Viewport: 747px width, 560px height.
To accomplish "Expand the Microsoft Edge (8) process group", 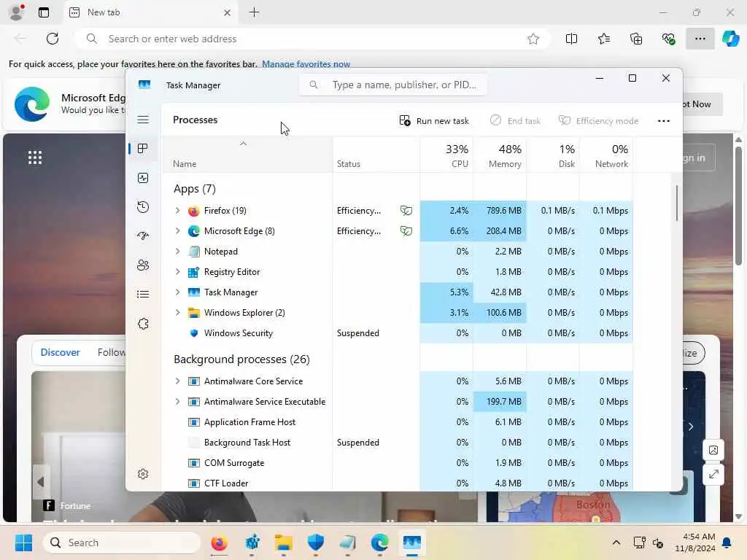I will coord(178,231).
